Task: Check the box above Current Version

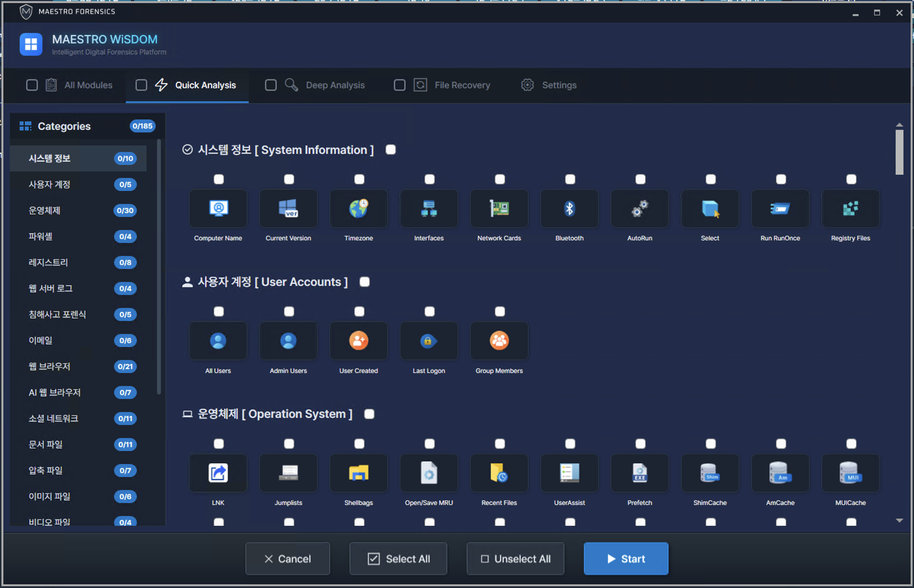Action: point(289,179)
